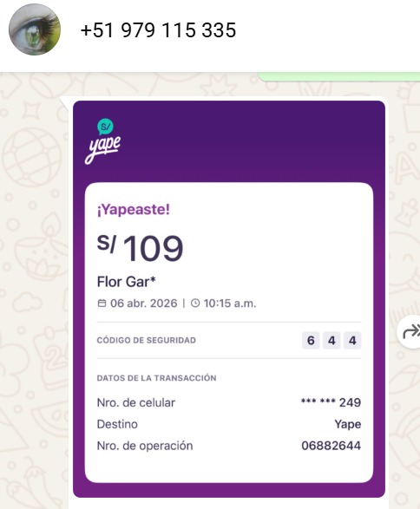Click the green outgoing message bubble
Screen dimensions: 420x509
338,76
